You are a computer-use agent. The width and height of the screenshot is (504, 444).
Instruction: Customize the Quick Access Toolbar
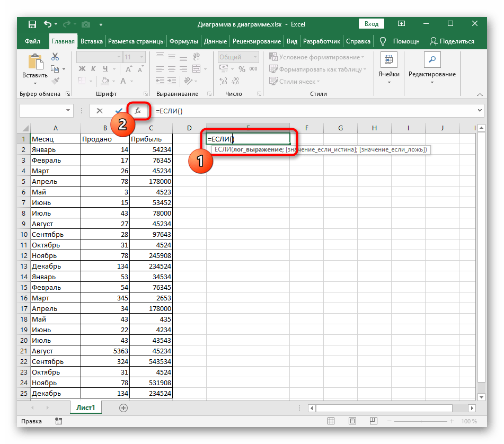(101, 24)
